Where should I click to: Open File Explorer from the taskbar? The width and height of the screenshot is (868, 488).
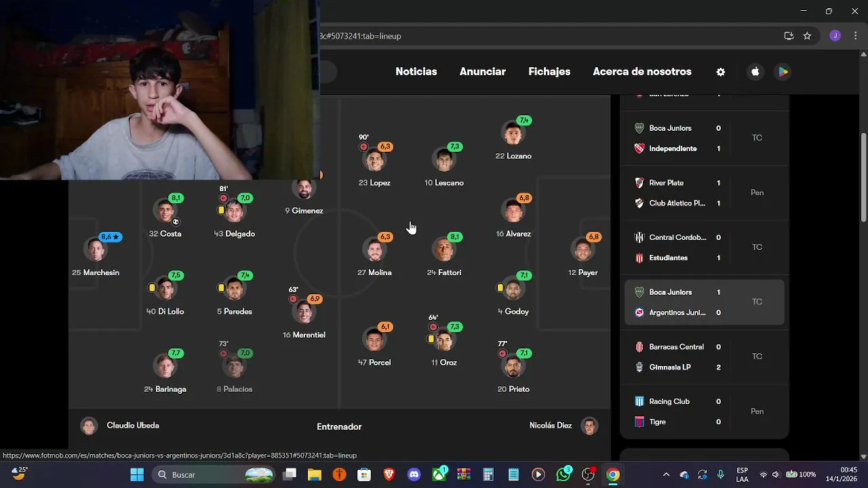point(315,474)
